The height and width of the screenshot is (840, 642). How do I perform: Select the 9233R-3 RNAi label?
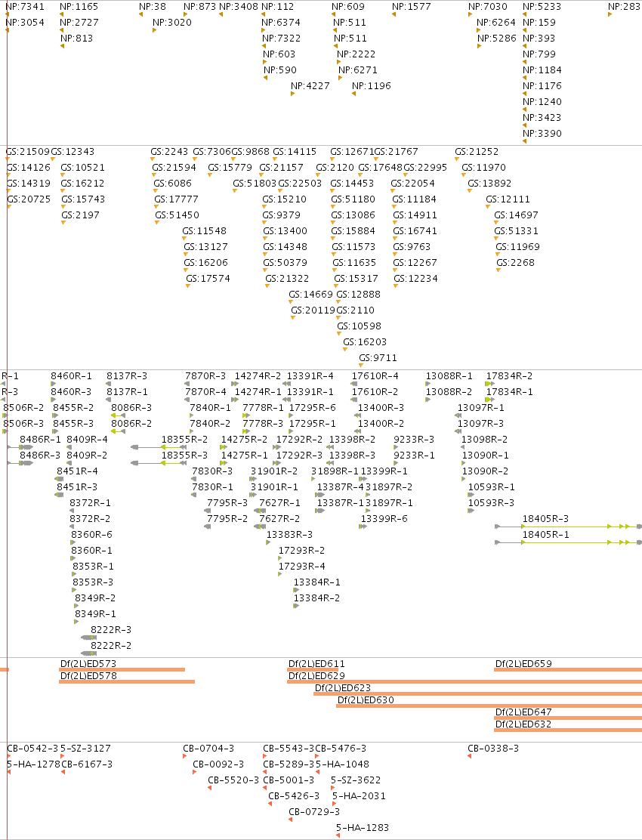[x=414, y=440]
